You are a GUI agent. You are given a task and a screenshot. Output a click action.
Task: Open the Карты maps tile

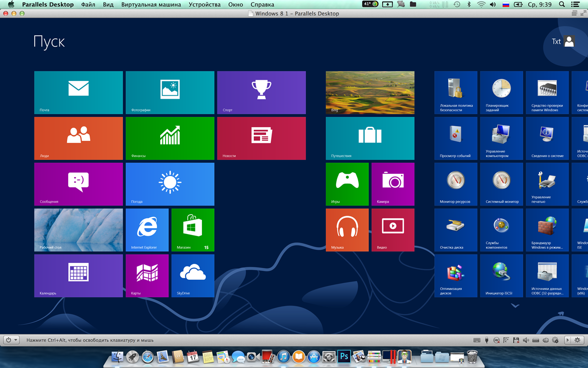click(x=147, y=276)
